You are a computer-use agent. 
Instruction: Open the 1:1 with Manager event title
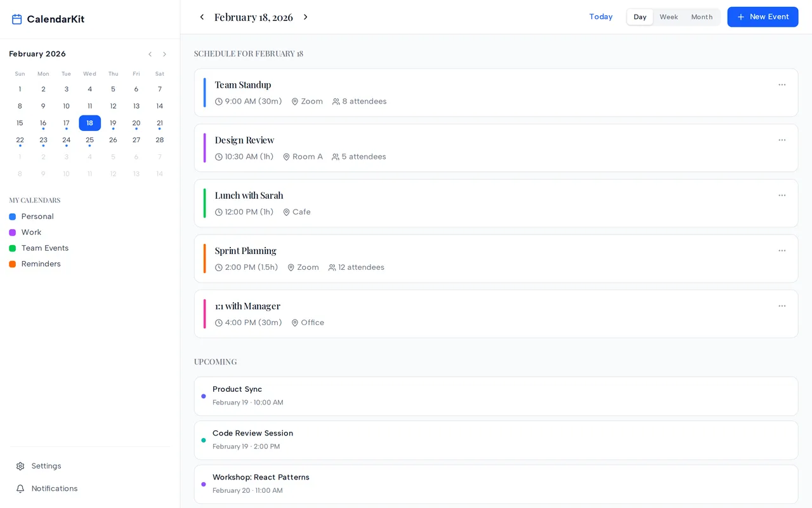pos(247,305)
